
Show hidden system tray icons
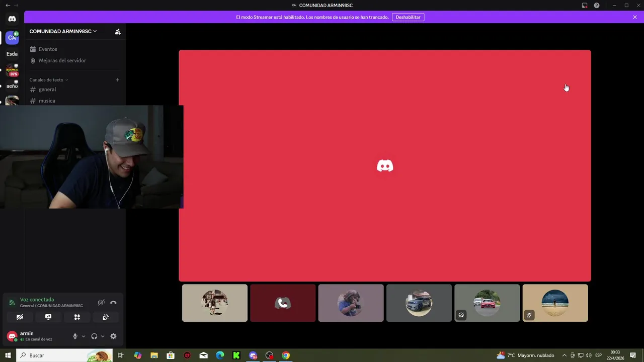click(x=565, y=355)
